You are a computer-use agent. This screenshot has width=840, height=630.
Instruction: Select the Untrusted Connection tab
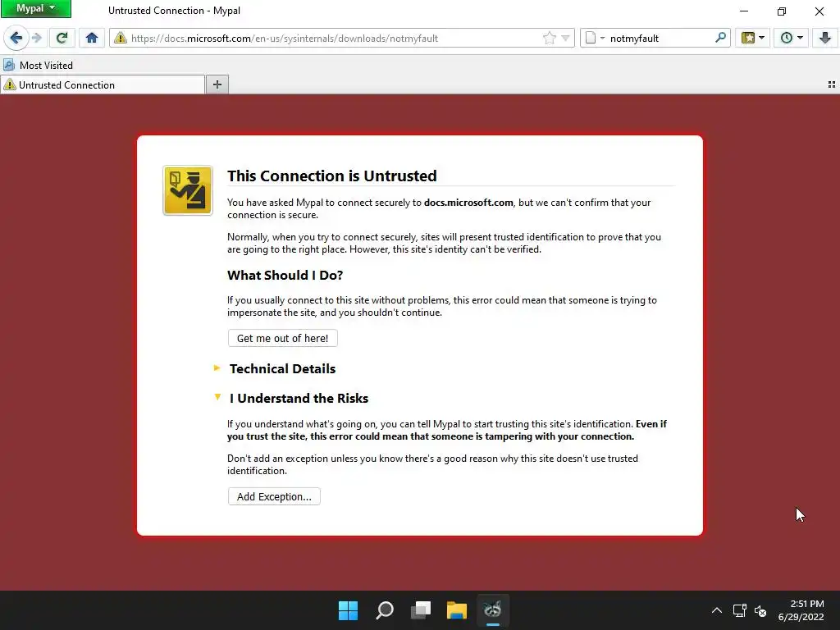[x=103, y=84]
